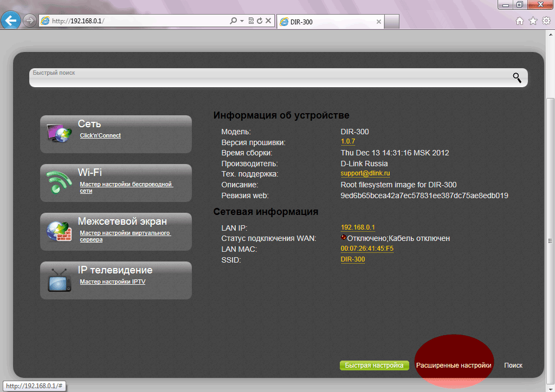This screenshot has width=555, height=392.
Task: Click the IP телевидение TV icon
Action: 60,280
